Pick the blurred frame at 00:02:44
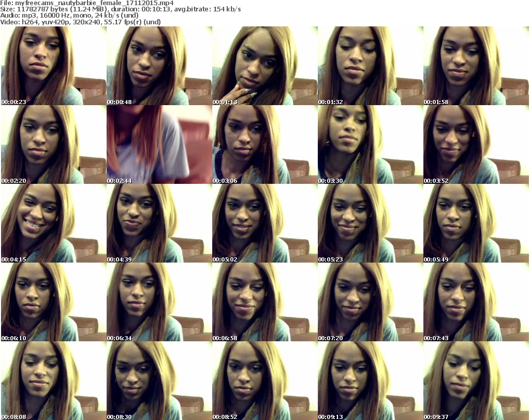The width and height of the screenshot is (530, 420). pyautogui.click(x=159, y=144)
